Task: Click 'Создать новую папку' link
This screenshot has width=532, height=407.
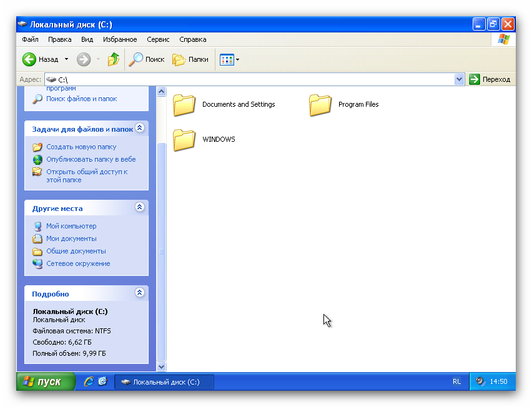Action: point(81,147)
